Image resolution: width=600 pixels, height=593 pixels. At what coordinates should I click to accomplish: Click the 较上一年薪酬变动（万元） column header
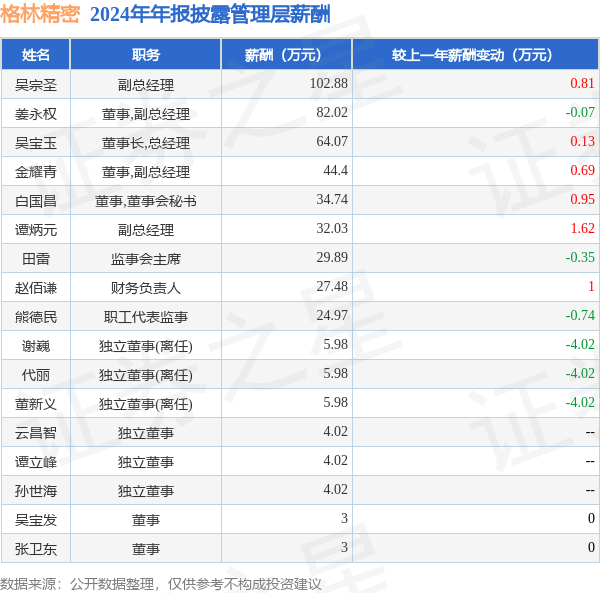[476, 55]
